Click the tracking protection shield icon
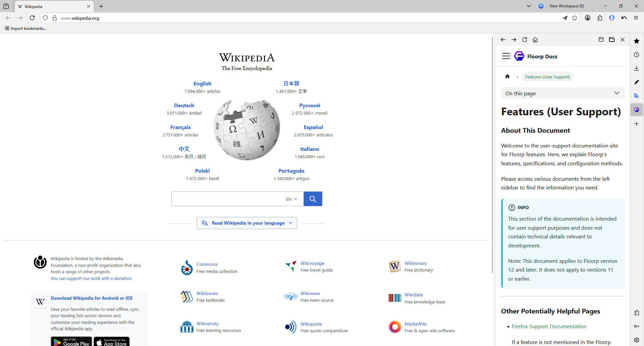Image resolution: width=644 pixels, height=346 pixels. click(45, 18)
